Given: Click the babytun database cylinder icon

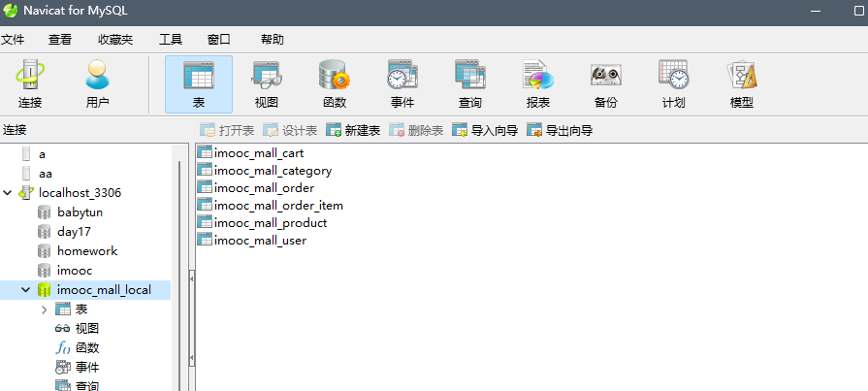Looking at the screenshot, I should pos(44,212).
